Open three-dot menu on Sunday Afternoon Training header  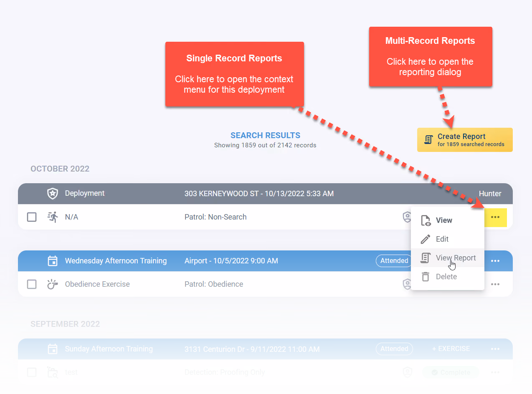[x=495, y=349]
